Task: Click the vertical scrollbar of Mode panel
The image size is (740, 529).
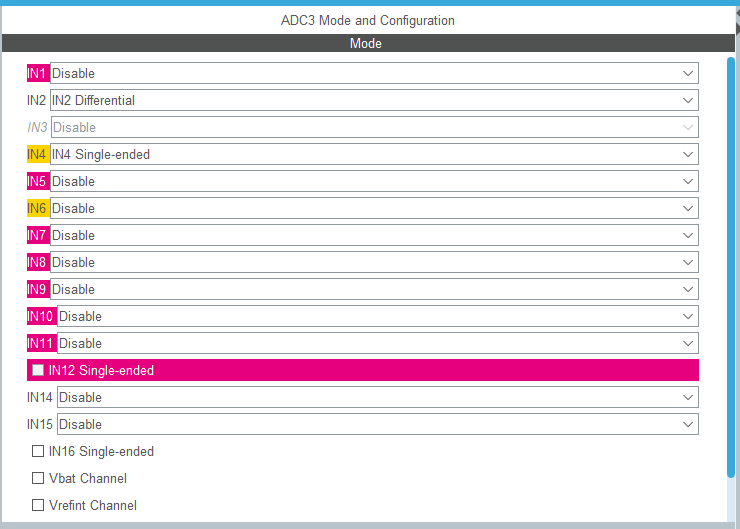Action: pos(731,267)
